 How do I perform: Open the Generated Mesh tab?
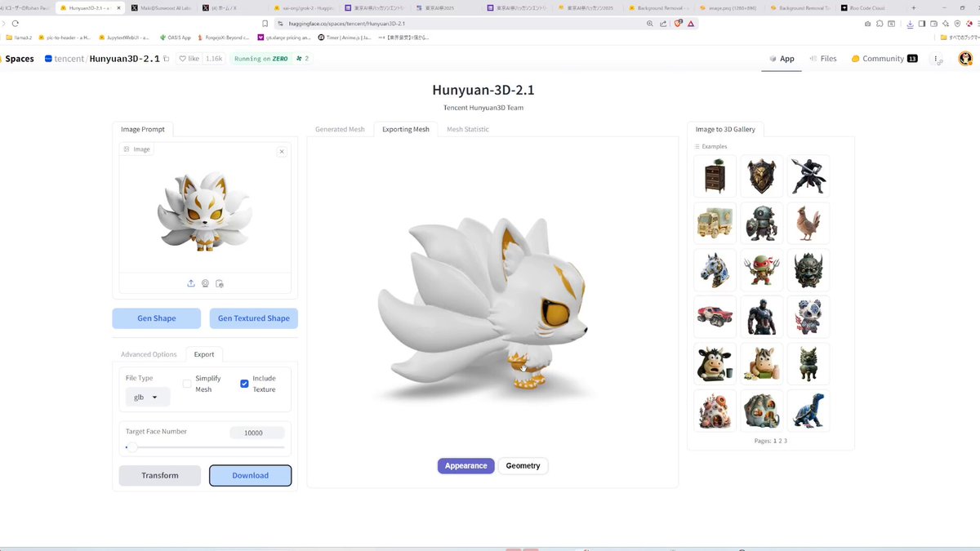[x=340, y=129]
